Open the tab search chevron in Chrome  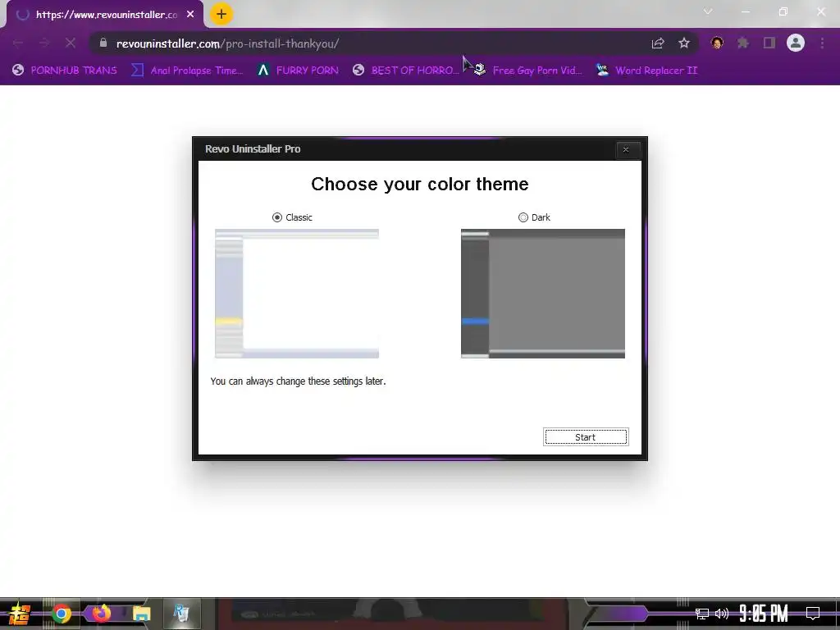(708, 11)
